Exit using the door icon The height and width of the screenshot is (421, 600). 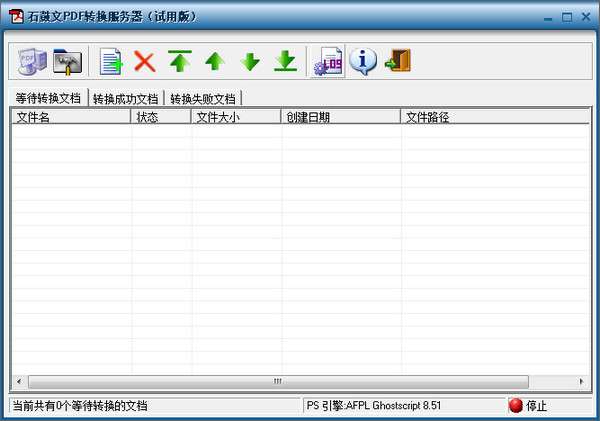(398, 61)
